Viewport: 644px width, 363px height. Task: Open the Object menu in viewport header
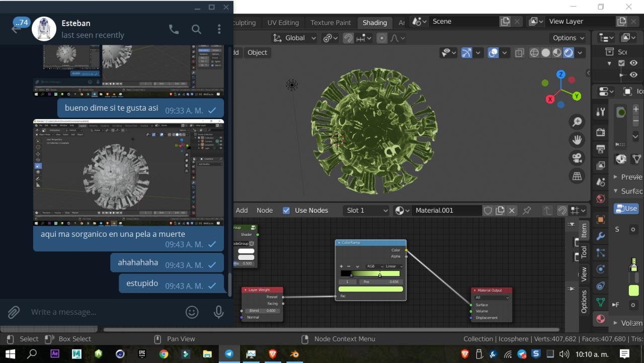(258, 52)
